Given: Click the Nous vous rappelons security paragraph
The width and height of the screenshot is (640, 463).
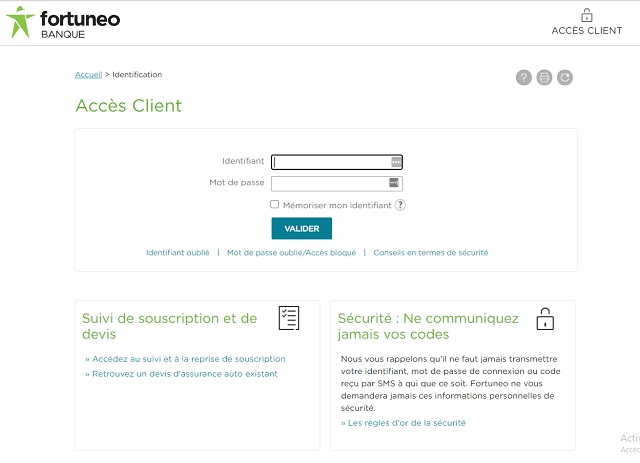Looking at the screenshot, I should point(451,383).
